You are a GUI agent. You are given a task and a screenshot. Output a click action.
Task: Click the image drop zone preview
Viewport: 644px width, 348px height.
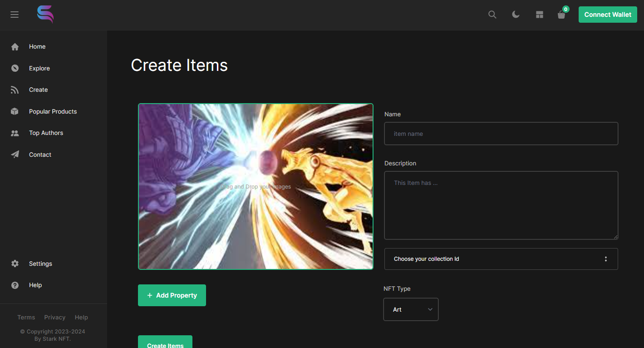coord(256,187)
